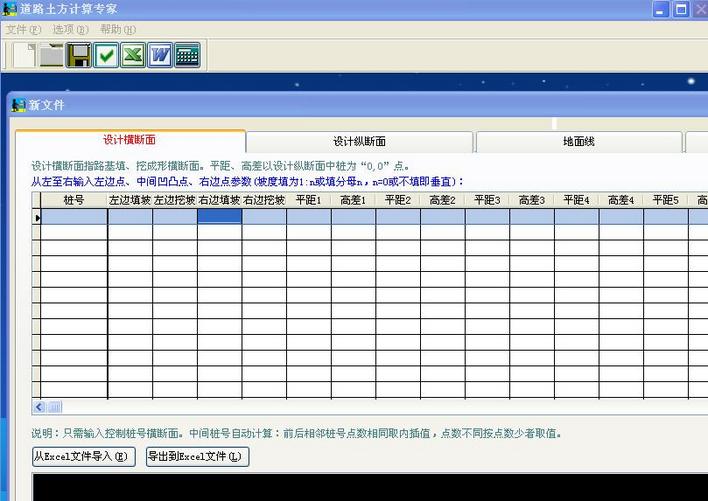The image size is (708, 501).
Task: Select the 右边填坡 column header
Action: (x=219, y=200)
